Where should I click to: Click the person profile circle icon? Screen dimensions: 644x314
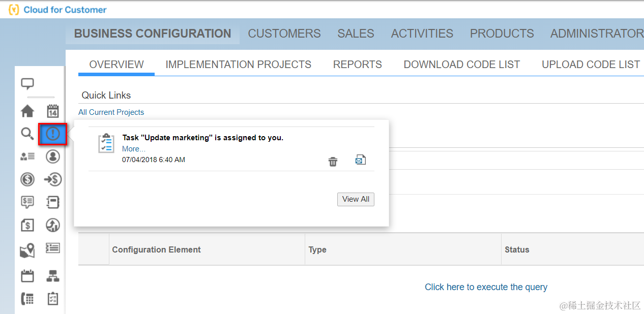53,156
